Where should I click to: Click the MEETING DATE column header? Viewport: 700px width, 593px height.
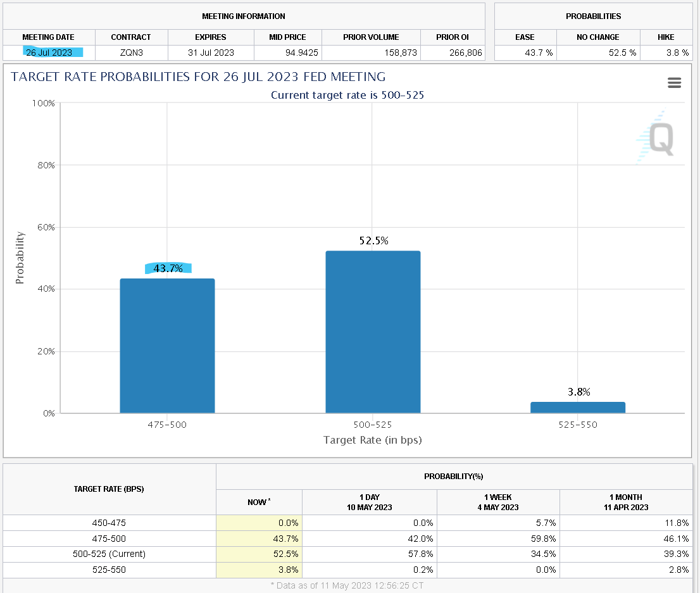49,37
